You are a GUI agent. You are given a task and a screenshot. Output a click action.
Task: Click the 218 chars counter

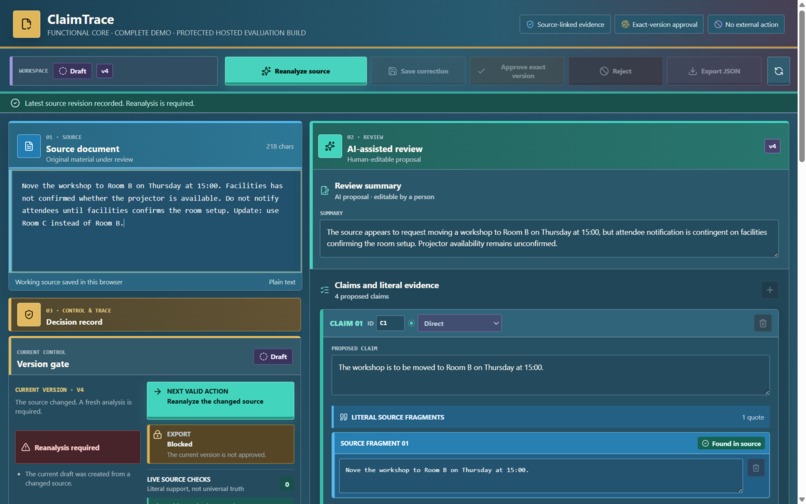click(280, 147)
